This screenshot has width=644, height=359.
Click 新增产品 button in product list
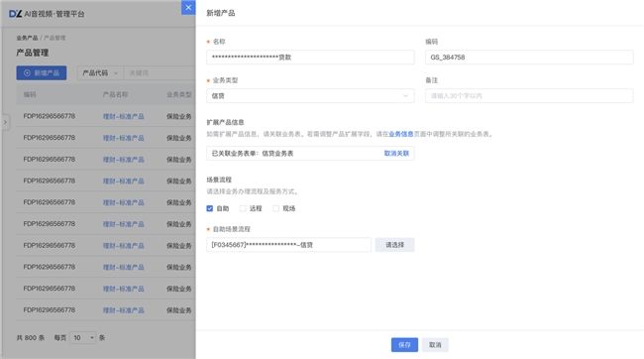[x=42, y=72]
